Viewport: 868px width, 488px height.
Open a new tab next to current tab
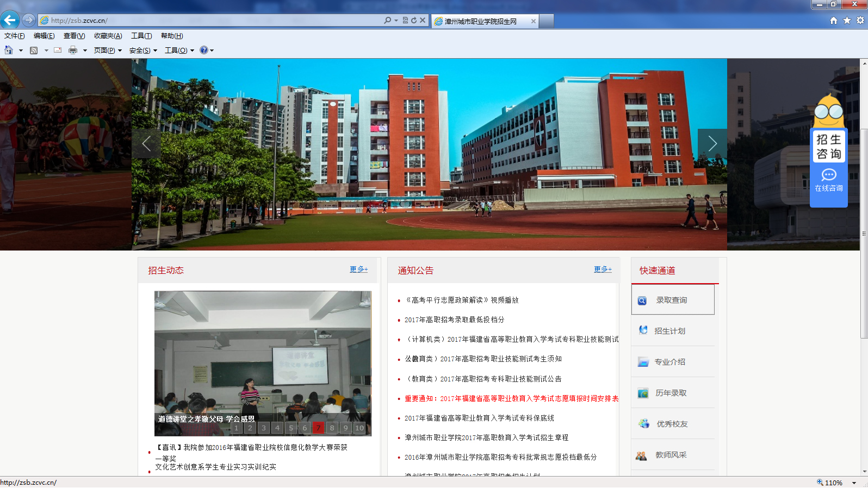[547, 21]
